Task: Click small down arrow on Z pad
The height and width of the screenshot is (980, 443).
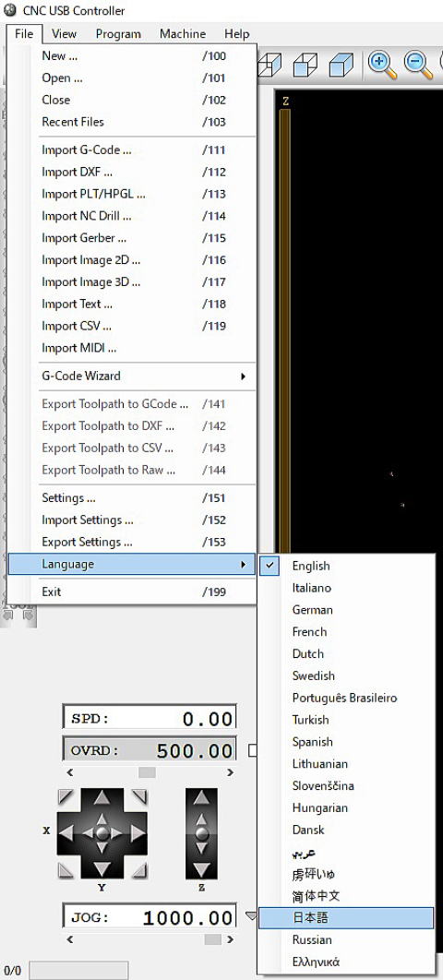Action: click(201, 848)
